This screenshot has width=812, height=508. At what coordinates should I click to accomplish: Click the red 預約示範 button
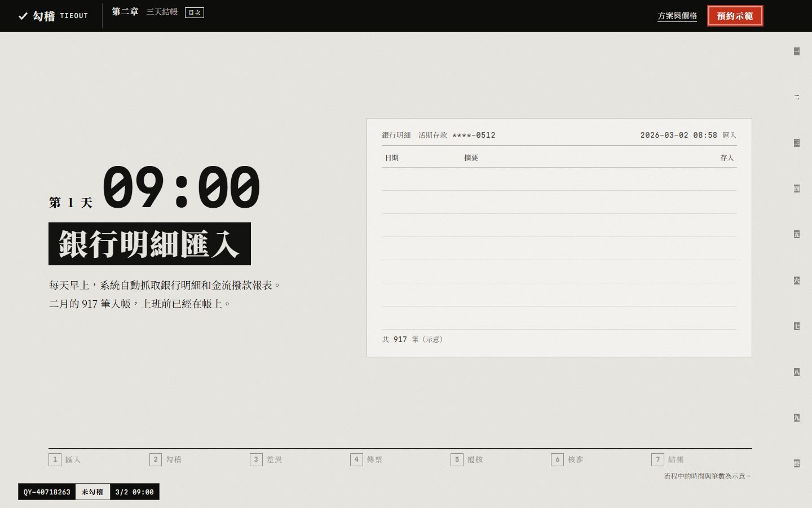coord(735,16)
